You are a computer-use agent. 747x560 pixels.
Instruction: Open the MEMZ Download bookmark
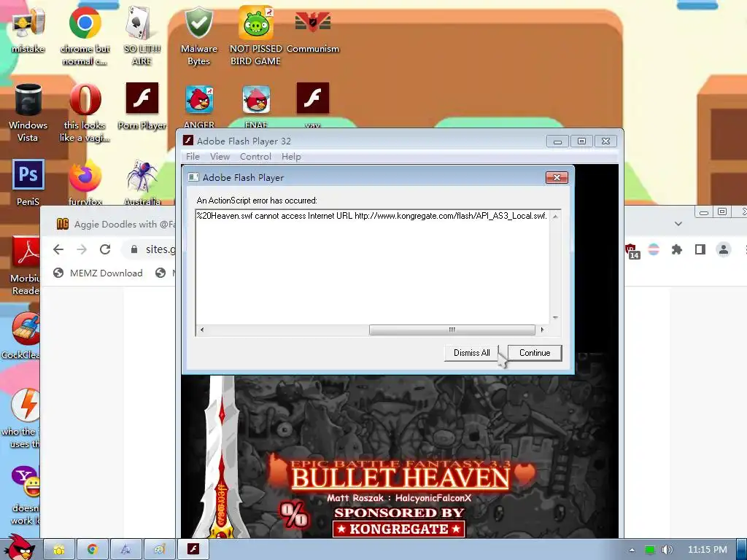tap(98, 273)
